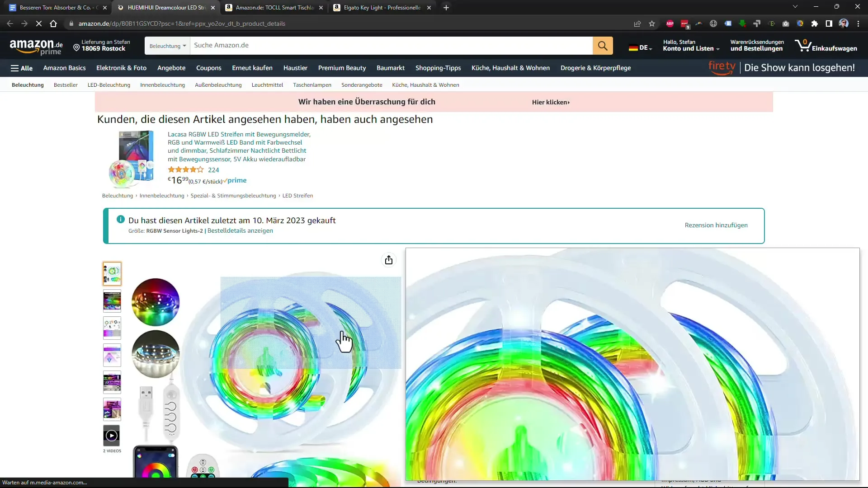Expand Konto und Listen menu

[691, 46]
